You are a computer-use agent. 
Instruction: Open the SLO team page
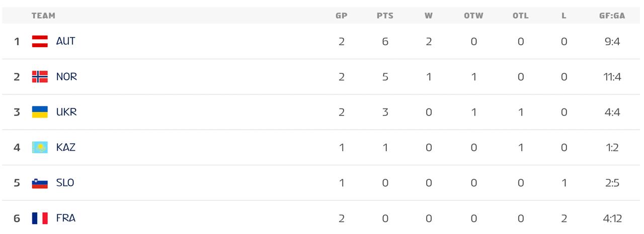(65, 183)
